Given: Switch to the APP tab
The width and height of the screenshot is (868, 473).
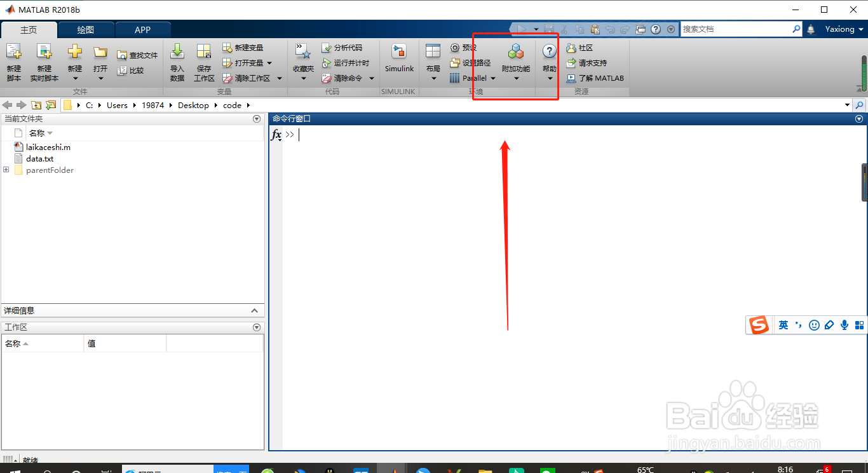Looking at the screenshot, I should click(x=143, y=30).
